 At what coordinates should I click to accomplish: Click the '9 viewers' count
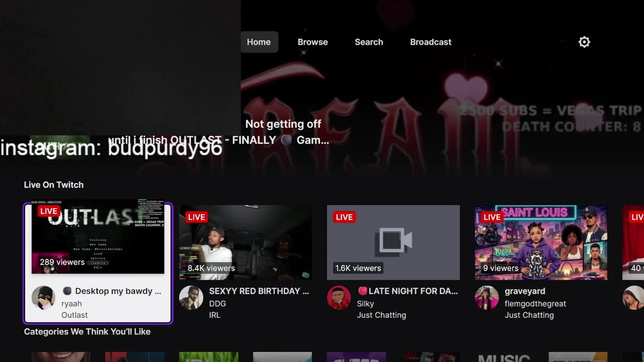point(501,268)
